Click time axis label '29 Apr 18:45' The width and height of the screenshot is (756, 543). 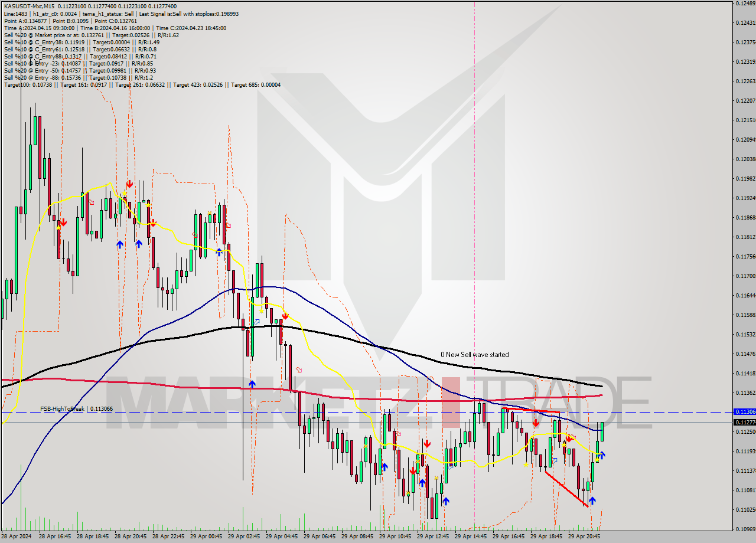pyautogui.click(x=546, y=537)
